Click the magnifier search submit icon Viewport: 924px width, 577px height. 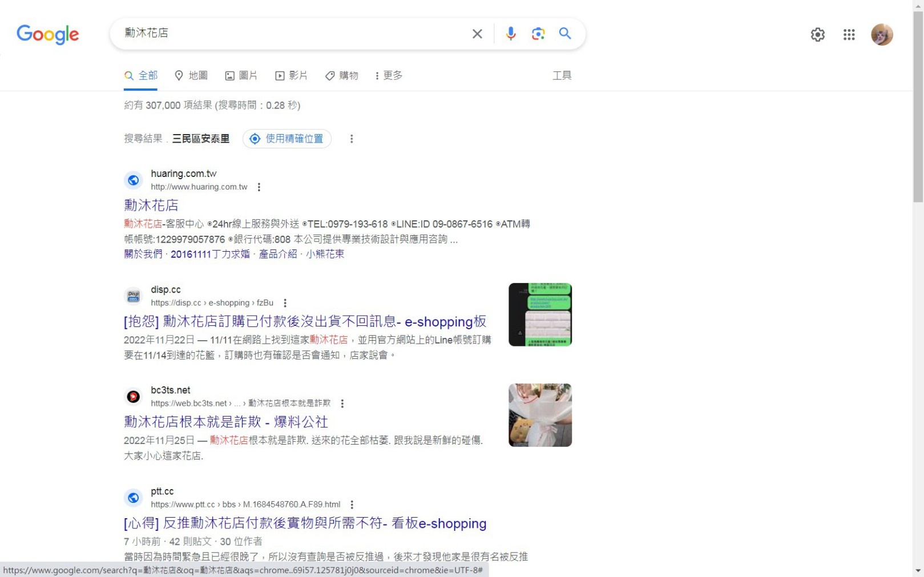pyautogui.click(x=565, y=33)
